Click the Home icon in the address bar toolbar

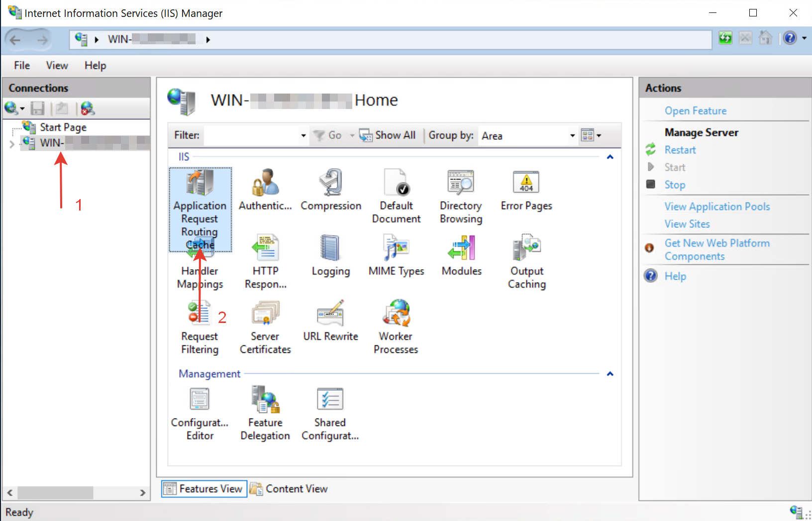tap(765, 38)
